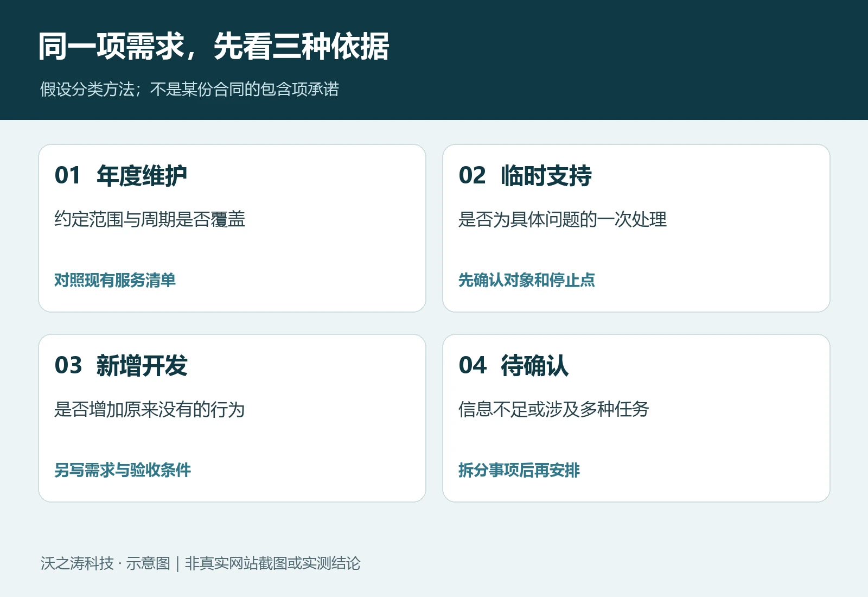Image resolution: width=868 pixels, height=597 pixels.
Task: Click the title 同一项需求，先看三种依据
Action: 214,46
